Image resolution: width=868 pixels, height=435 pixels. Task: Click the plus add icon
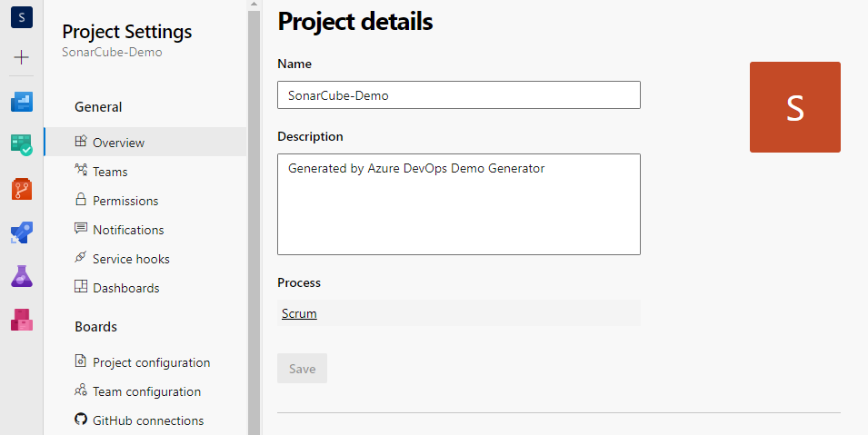pos(22,57)
